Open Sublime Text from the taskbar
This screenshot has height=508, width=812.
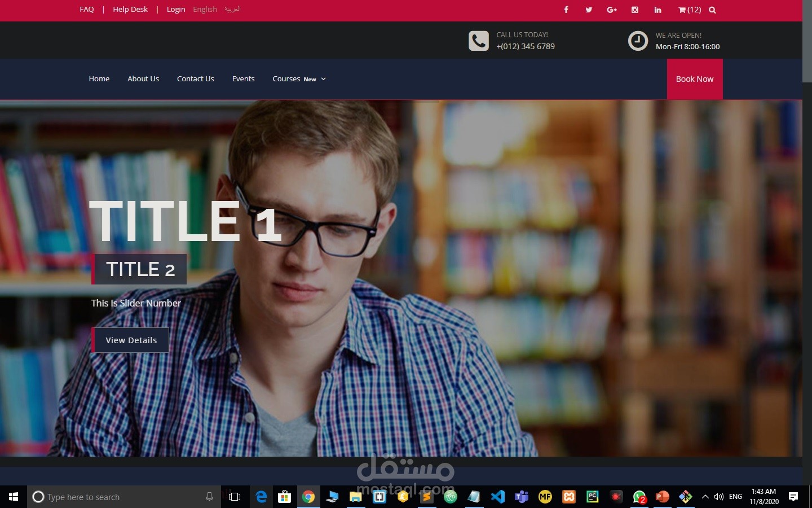point(427,497)
